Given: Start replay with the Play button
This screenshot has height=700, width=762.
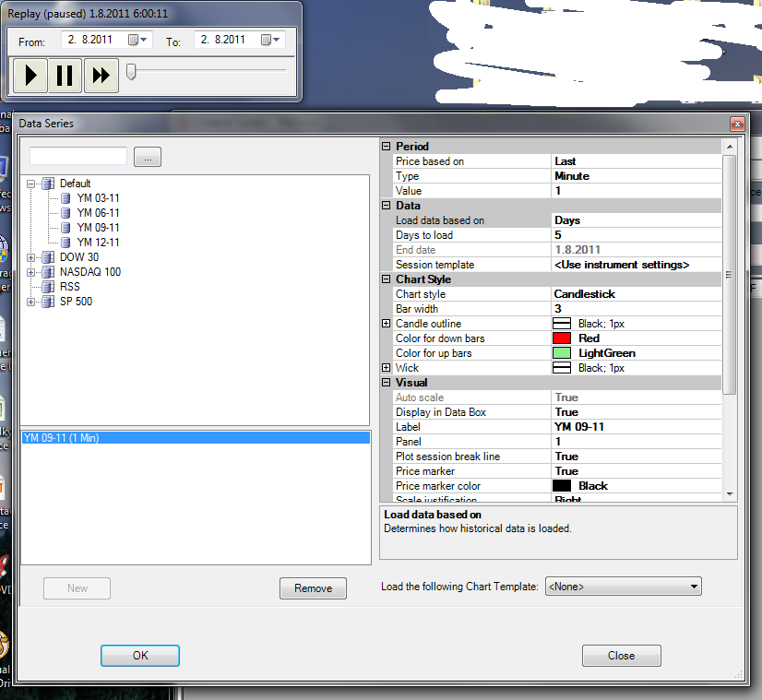Looking at the screenshot, I should pyautogui.click(x=30, y=76).
